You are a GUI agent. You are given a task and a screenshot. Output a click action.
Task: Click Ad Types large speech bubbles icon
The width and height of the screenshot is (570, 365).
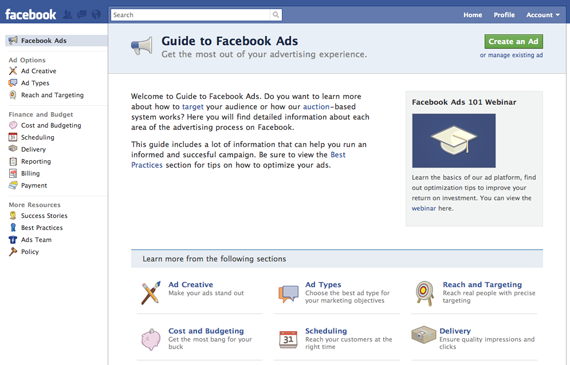pos(288,293)
